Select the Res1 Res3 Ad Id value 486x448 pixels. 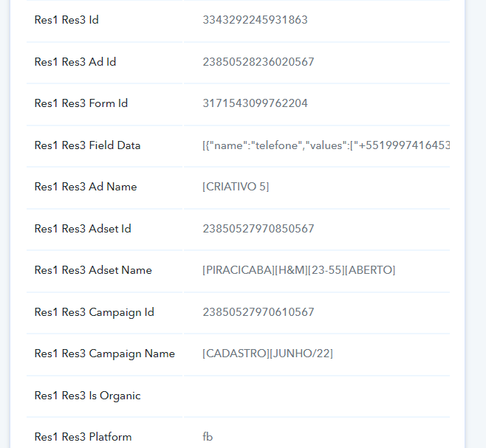(259, 62)
